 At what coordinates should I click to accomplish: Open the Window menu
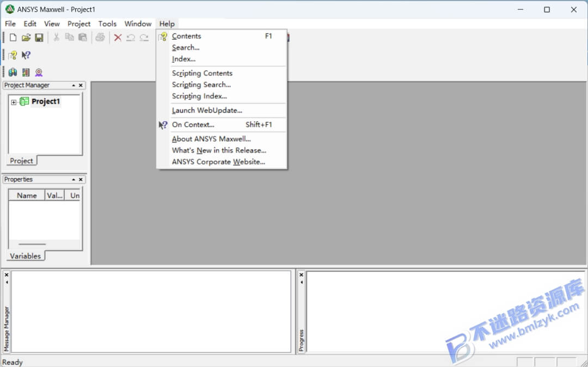click(x=138, y=23)
